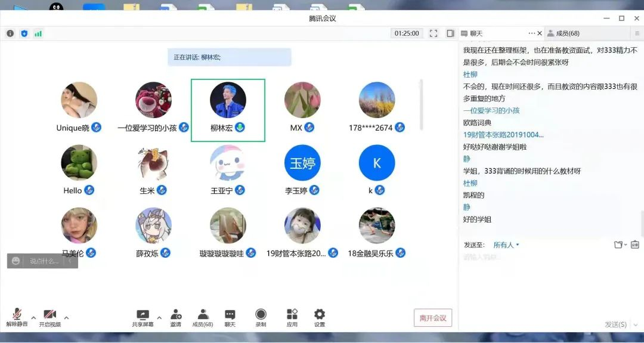
Task: Open 设置 settings gear in toolbar
Action: [x=320, y=314]
